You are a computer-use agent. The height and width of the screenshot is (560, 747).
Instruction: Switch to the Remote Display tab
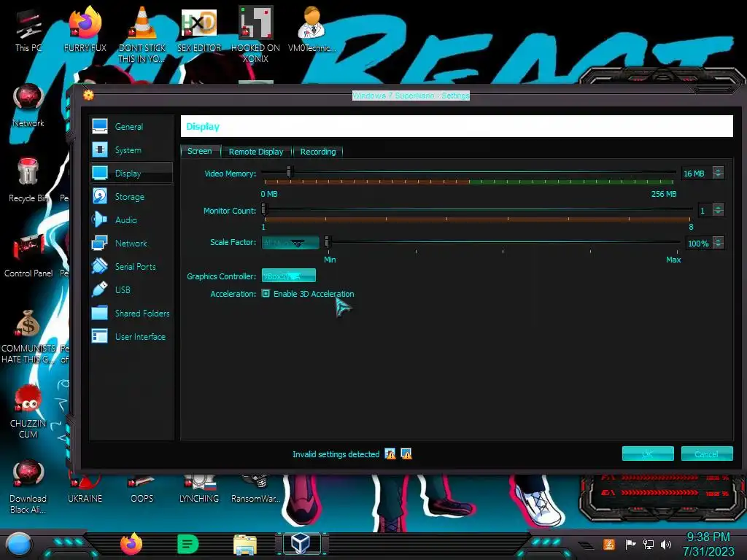pyautogui.click(x=256, y=152)
